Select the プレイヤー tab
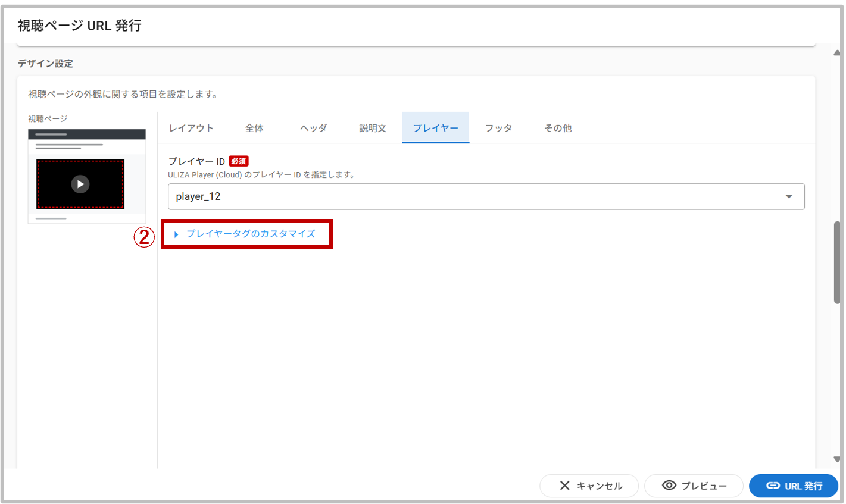 click(x=435, y=128)
